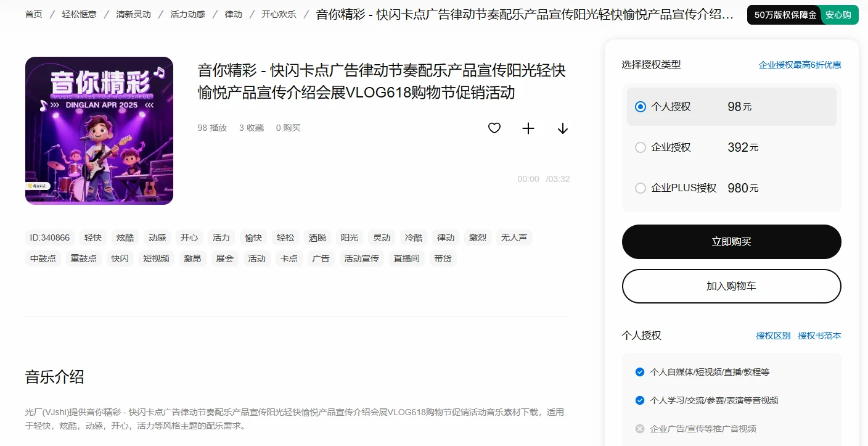Click the 轻快 tag

click(x=93, y=237)
